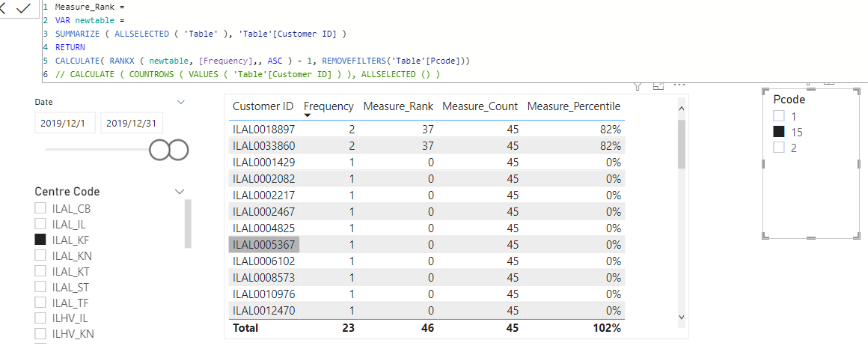Select row ILAL0002217
Image resolution: width=868 pixels, height=364 pixels.
click(x=427, y=195)
